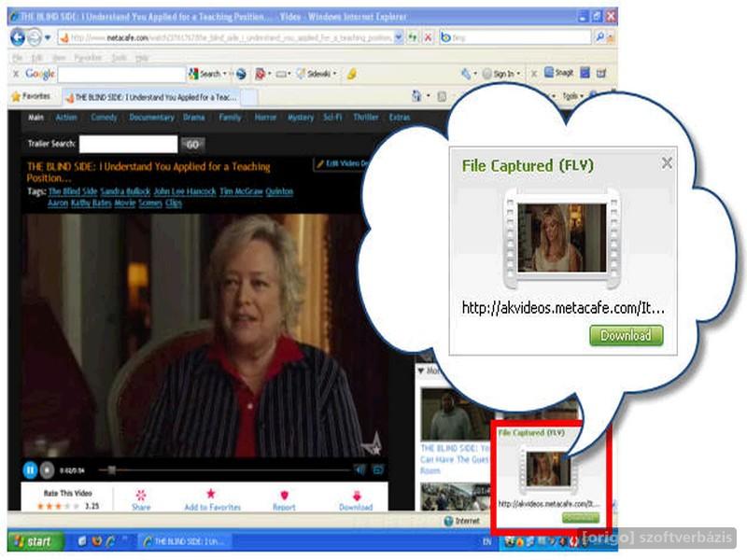Click the Google toolbar Search button
Viewport: 747px width, 560px height.
204,74
